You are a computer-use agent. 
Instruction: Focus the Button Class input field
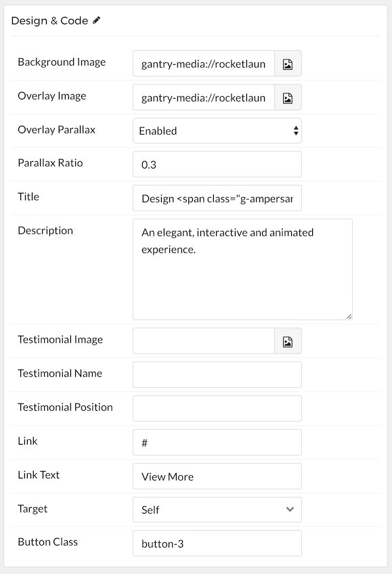(217, 544)
